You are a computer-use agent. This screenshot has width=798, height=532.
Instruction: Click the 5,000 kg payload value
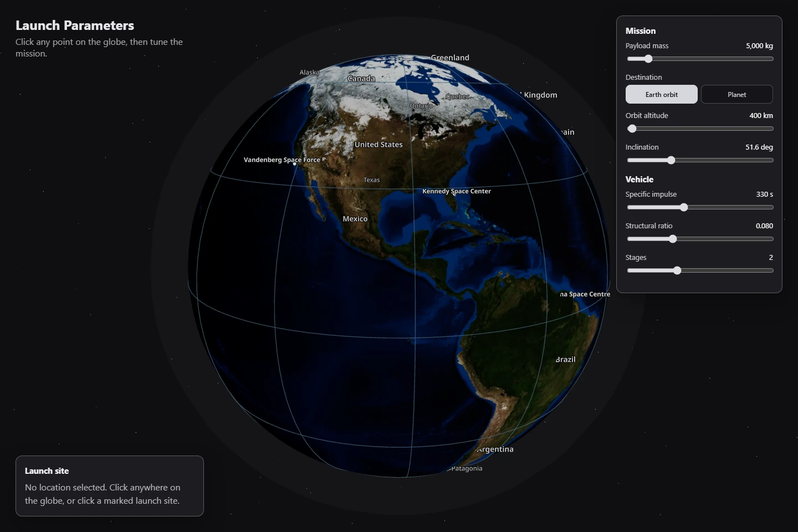[759, 46]
